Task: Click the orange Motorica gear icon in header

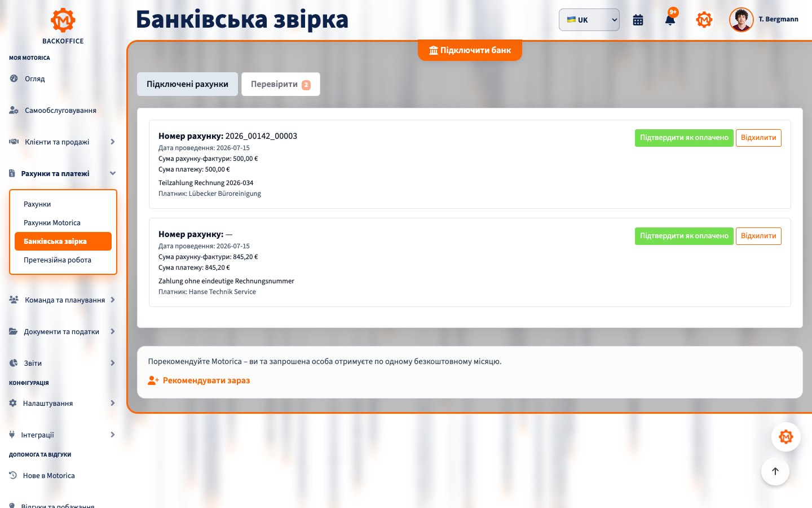Action: (x=704, y=20)
